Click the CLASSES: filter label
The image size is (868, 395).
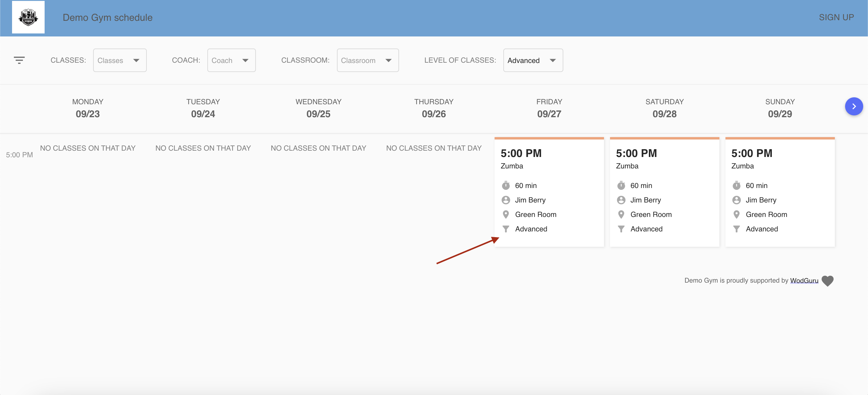(x=68, y=60)
